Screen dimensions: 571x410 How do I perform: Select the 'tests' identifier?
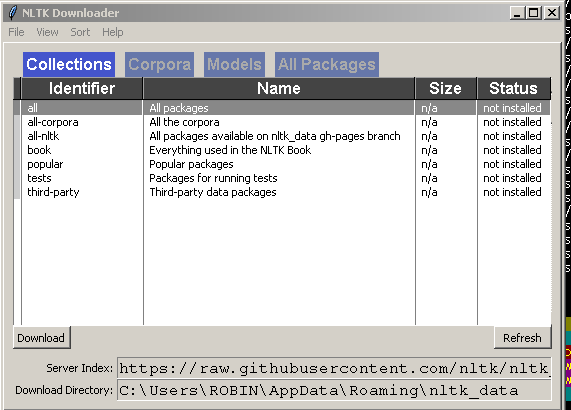tap(39, 178)
